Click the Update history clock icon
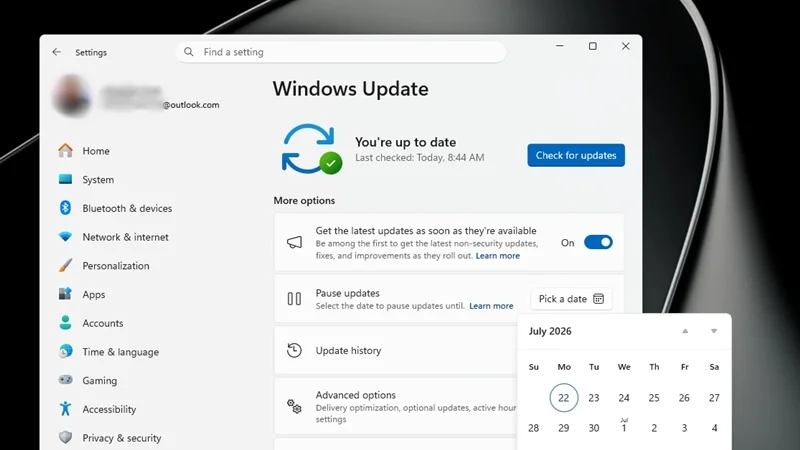 (x=294, y=351)
